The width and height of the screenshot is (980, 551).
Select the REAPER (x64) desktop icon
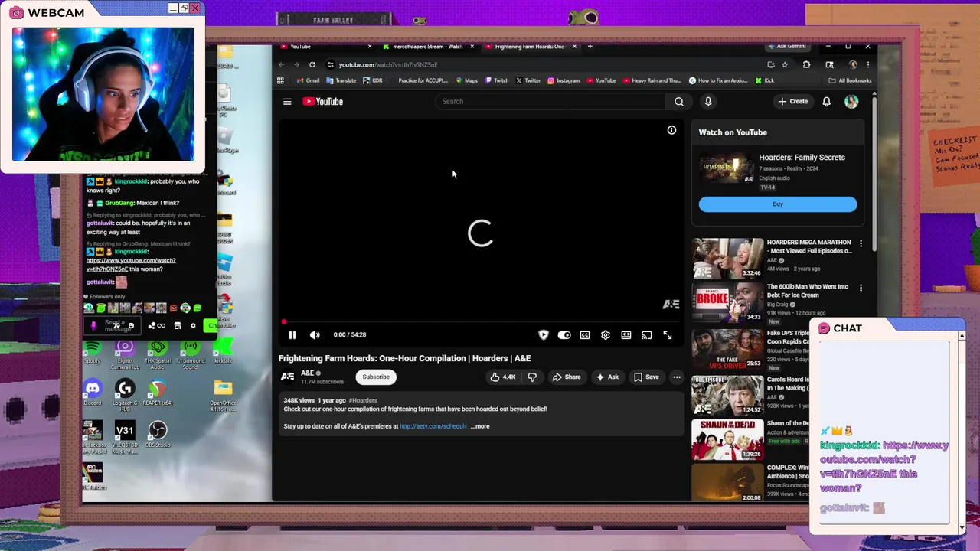coord(157,392)
